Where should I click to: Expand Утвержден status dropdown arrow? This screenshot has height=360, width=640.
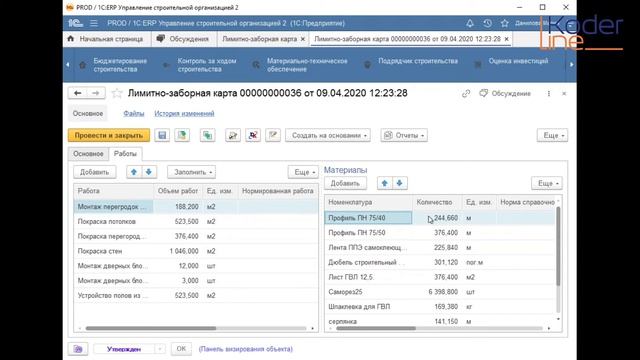point(160,349)
